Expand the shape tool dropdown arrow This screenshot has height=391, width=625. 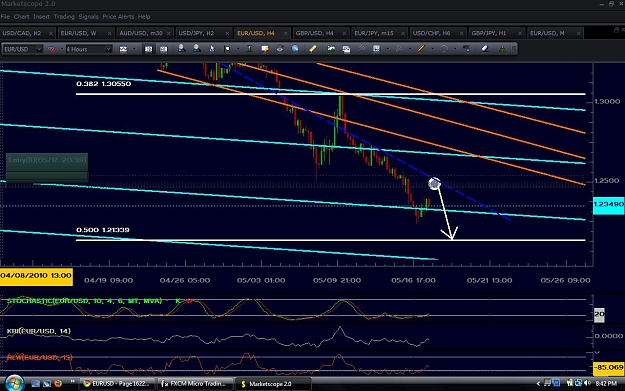455,49
